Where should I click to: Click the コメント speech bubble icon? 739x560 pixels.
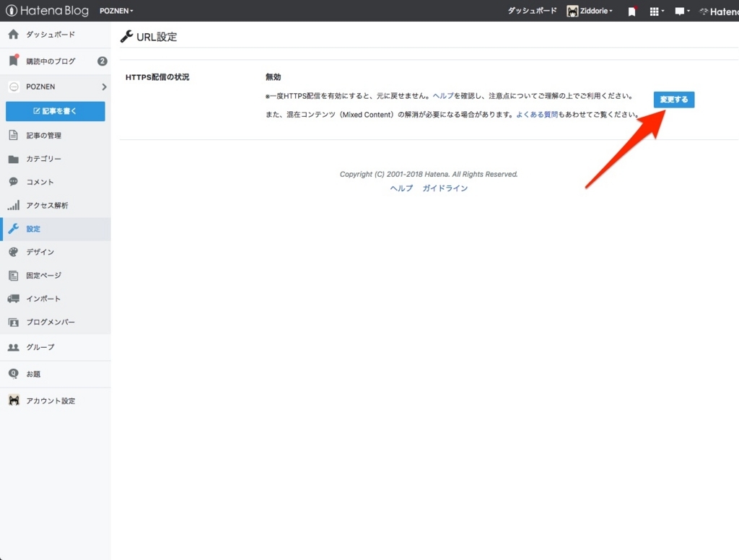click(13, 182)
